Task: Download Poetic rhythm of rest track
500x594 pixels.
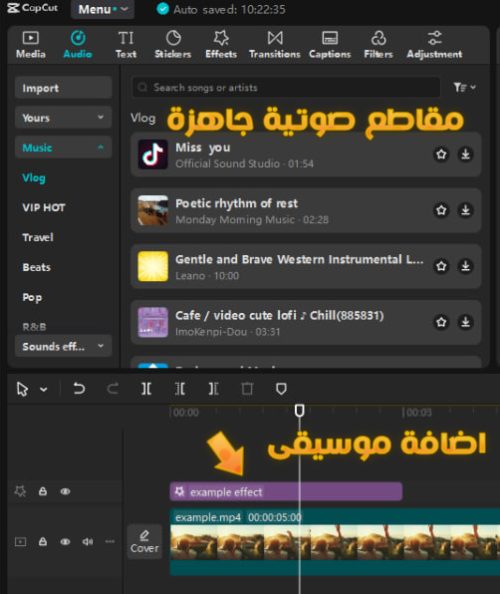Action: 466,210
